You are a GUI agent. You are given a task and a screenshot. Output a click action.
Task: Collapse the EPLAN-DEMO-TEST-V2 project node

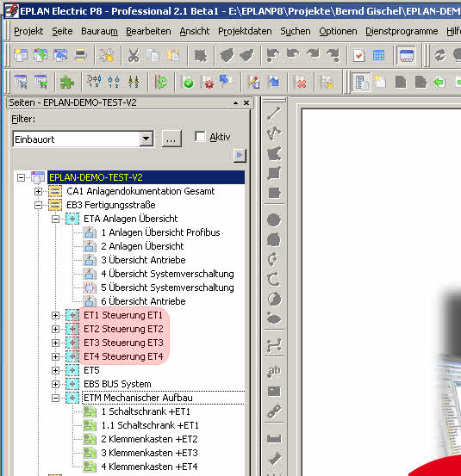(x=21, y=177)
